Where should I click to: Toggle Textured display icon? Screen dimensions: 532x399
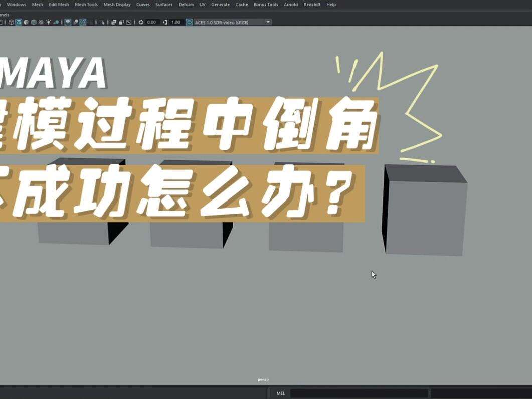point(41,22)
